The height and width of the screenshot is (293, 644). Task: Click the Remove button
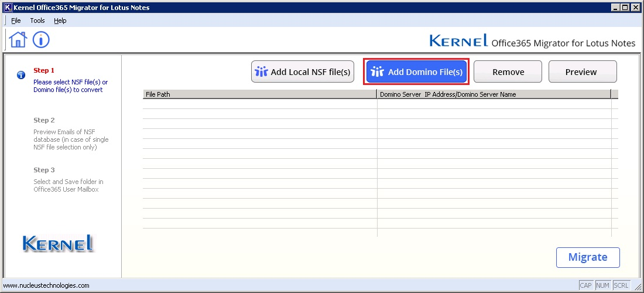click(x=508, y=72)
